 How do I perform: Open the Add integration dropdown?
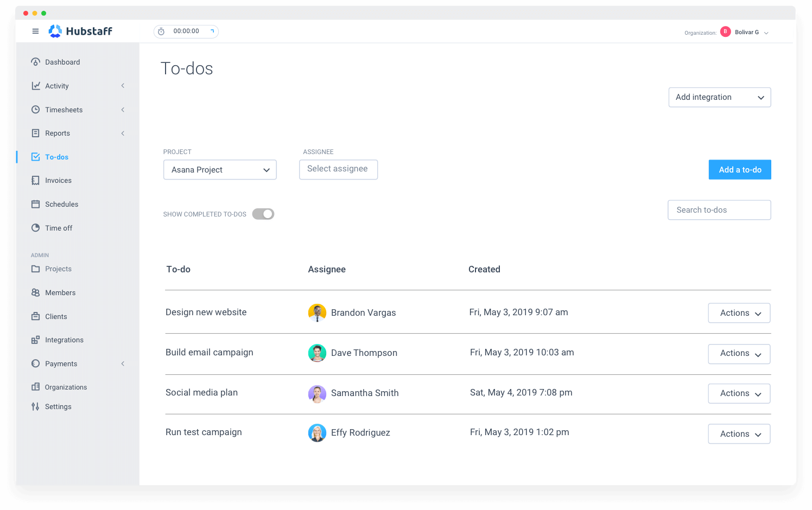[x=720, y=97]
